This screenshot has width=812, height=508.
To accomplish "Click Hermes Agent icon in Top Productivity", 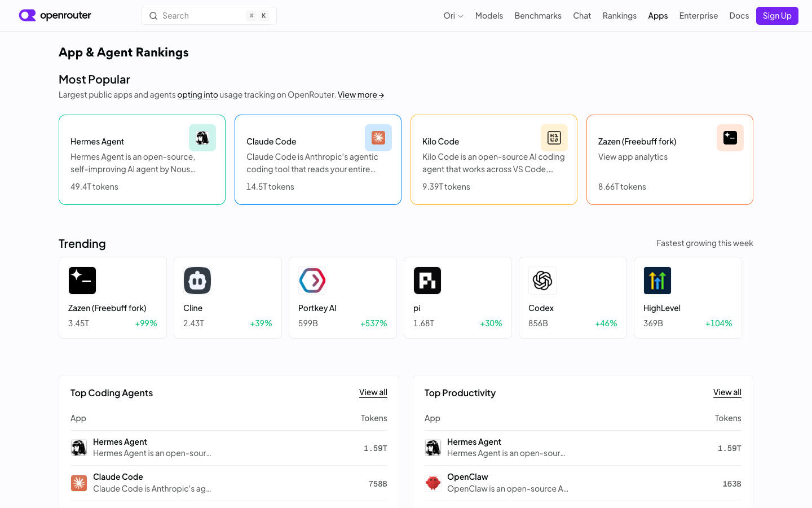I will point(433,448).
